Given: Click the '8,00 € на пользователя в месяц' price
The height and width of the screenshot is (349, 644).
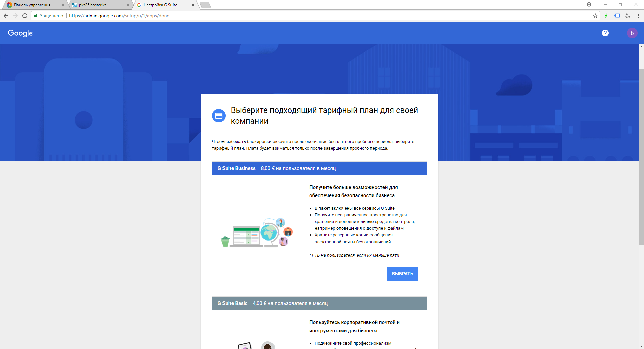Looking at the screenshot, I should click(x=298, y=168).
